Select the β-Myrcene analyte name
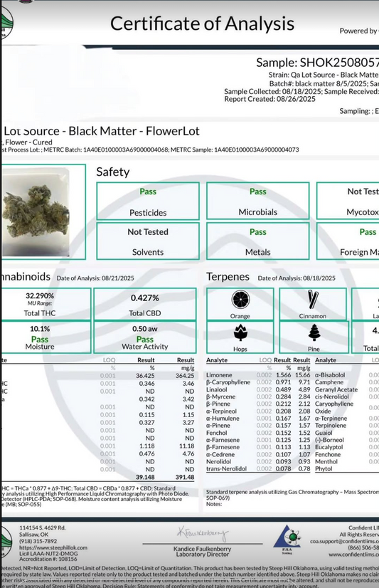The height and width of the screenshot is (588, 379). tap(220, 397)
